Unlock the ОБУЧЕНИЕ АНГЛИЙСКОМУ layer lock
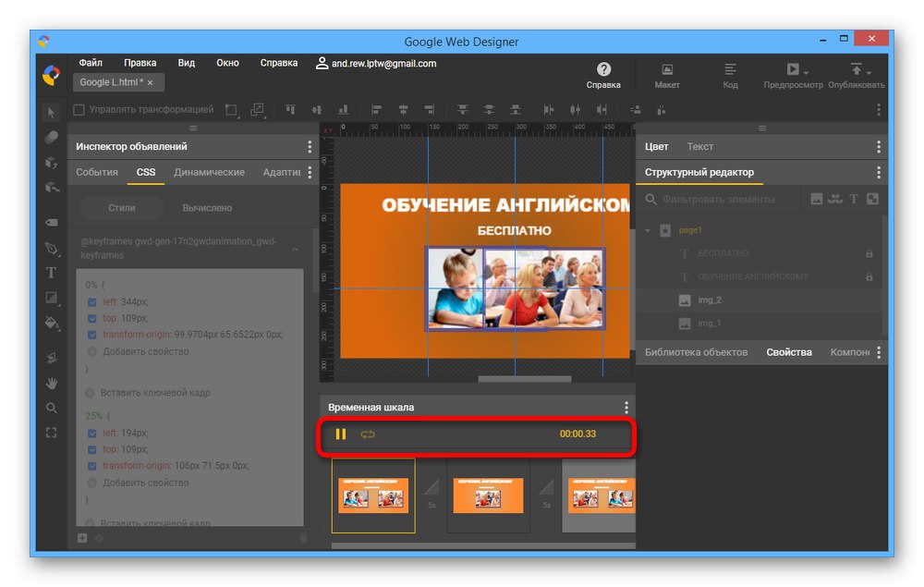Image resolution: width=924 pixels, height=587 pixels. click(869, 277)
